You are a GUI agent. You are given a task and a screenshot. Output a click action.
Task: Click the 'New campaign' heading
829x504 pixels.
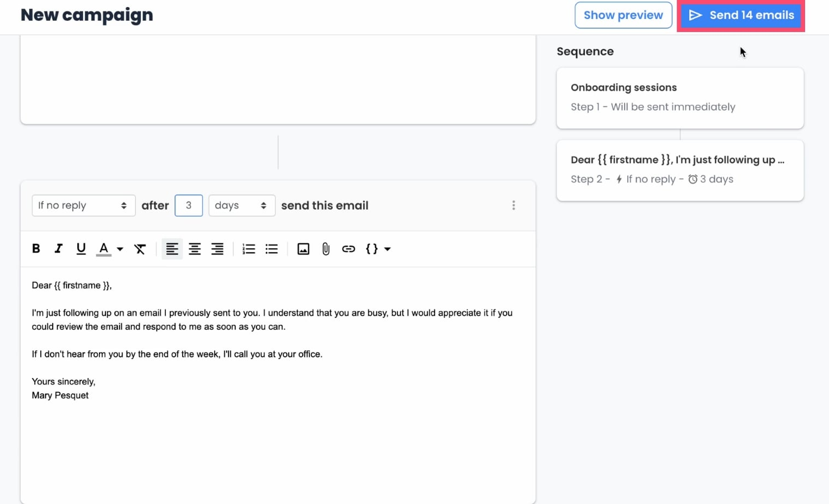pos(87,15)
